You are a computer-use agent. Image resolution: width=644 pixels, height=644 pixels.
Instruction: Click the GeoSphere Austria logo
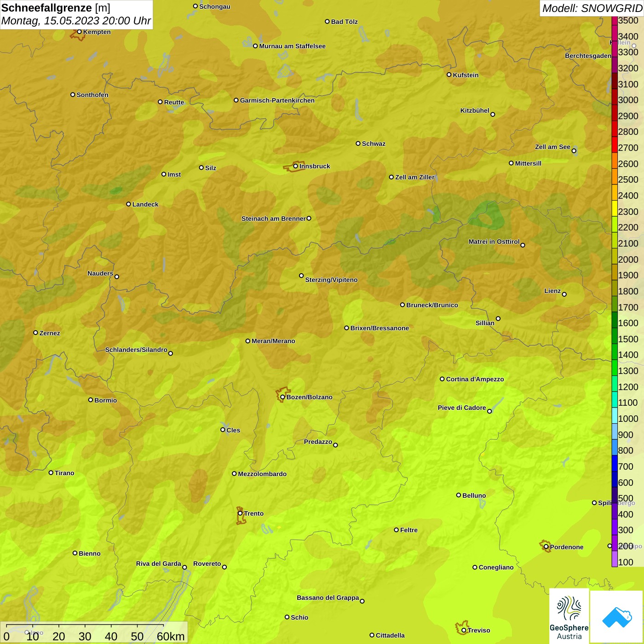569,616
